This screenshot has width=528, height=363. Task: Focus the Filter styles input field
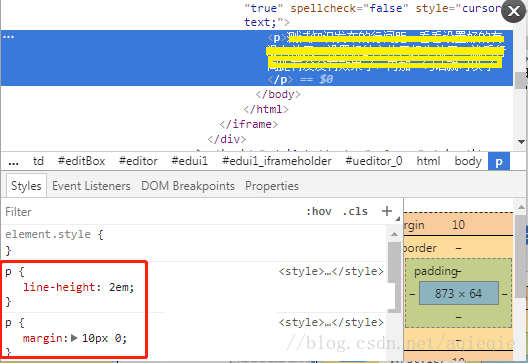(x=152, y=212)
